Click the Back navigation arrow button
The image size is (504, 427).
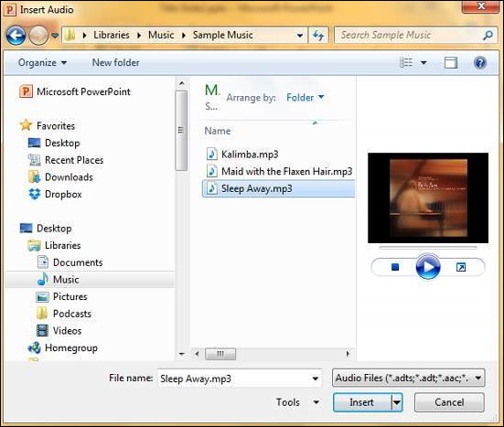16,35
